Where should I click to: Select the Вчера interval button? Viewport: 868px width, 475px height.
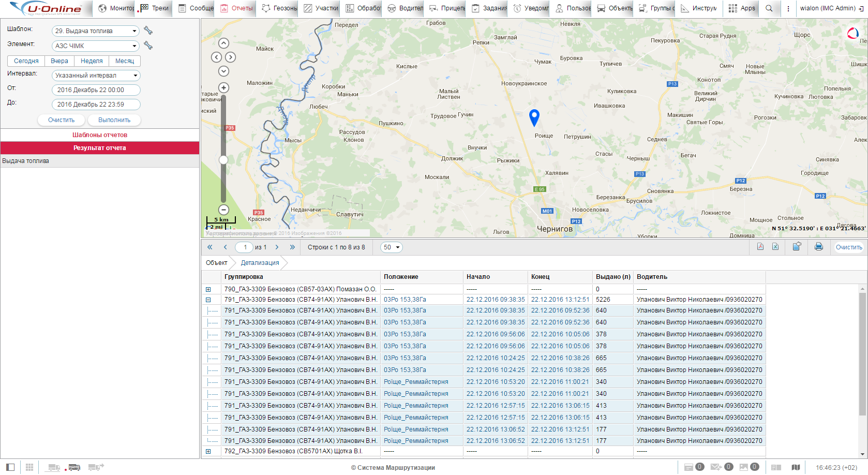click(59, 61)
